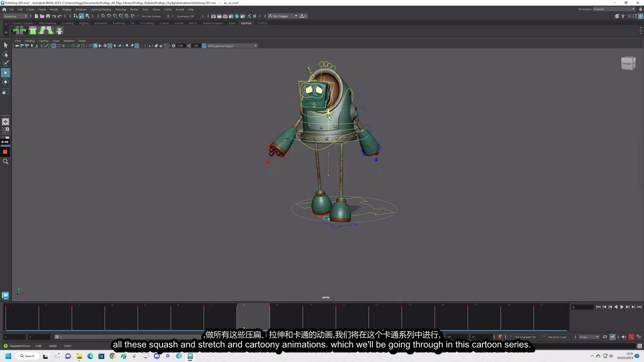
Task: Activate the highlighted Move tool
Action: click(5, 72)
